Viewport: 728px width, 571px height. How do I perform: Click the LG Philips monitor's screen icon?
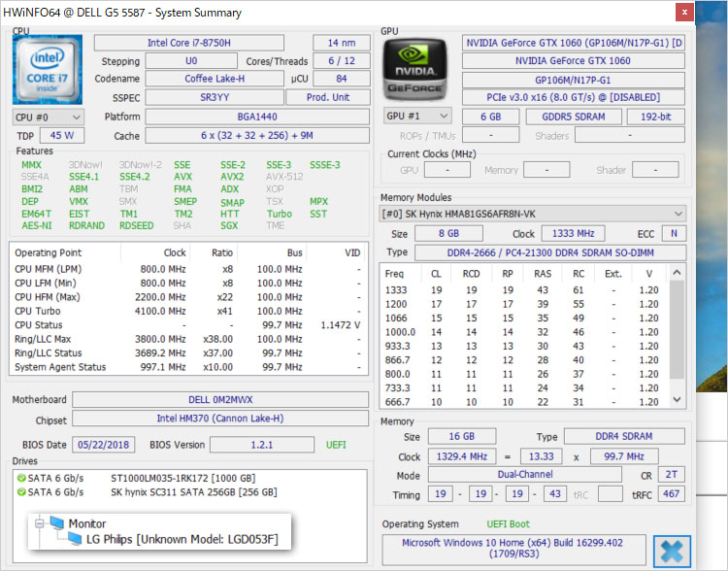pos(75,539)
